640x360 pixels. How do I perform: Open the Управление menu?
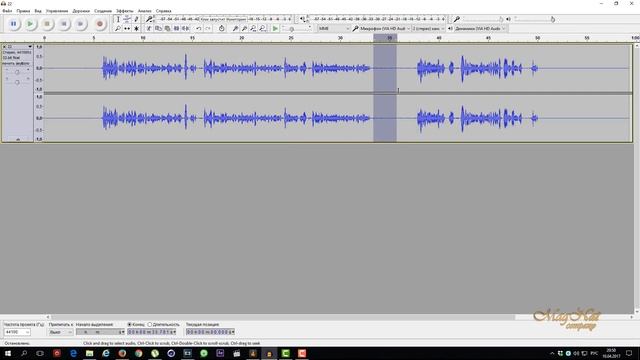point(57,11)
